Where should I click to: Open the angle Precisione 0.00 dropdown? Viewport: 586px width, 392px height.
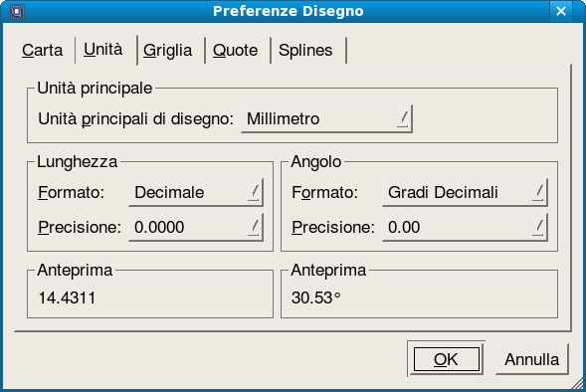[x=465, y=227]
